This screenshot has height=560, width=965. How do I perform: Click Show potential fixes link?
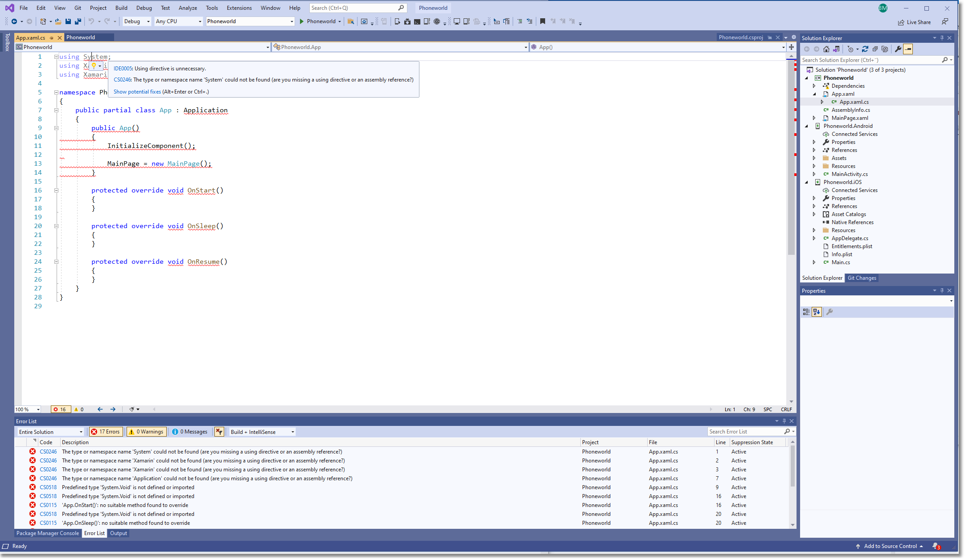(137, 91)
